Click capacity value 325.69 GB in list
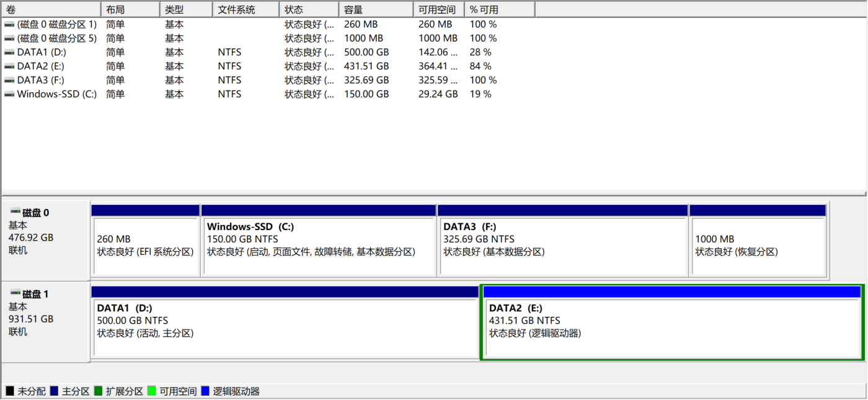Viewport: 868px width, 400px height. click(x=366, y=80)
